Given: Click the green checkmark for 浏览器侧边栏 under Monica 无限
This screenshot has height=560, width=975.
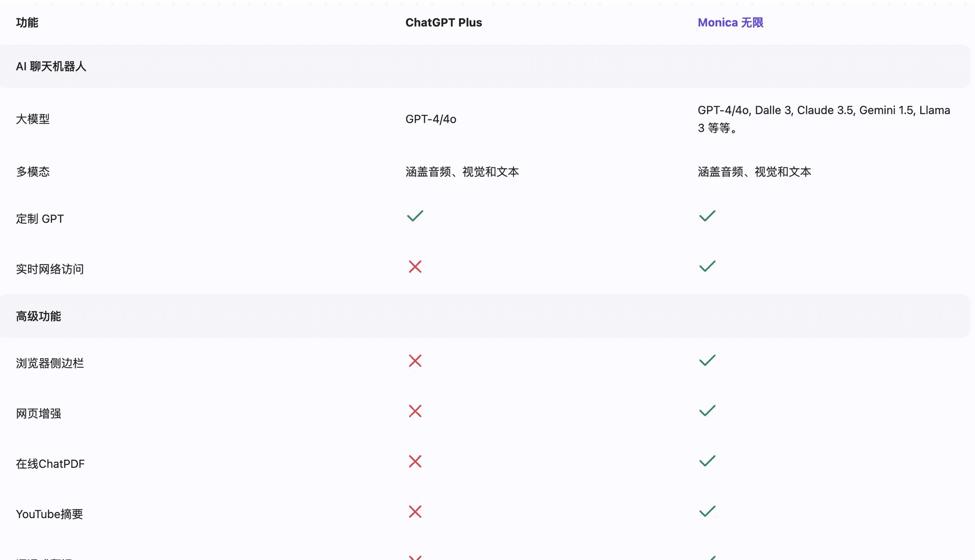Looking at the screenshot, I should (707, 360).
